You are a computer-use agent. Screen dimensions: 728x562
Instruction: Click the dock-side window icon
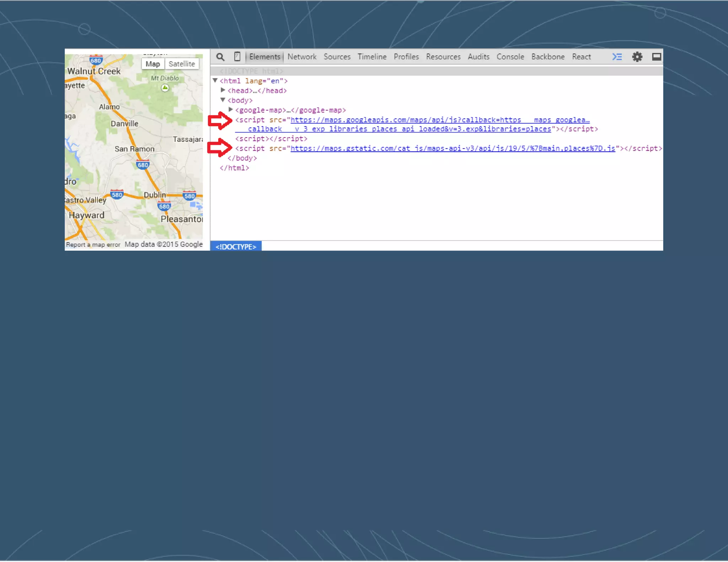click(656, 57)
